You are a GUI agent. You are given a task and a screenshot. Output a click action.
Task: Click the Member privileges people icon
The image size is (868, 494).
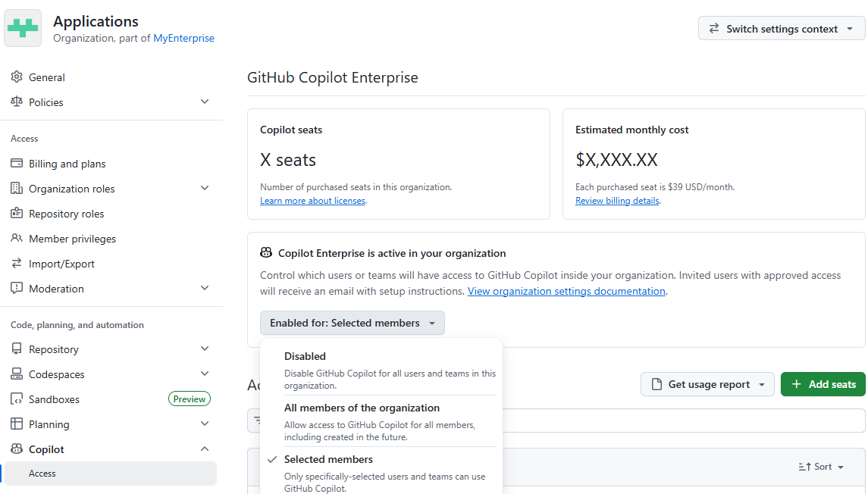pos(17,238)
